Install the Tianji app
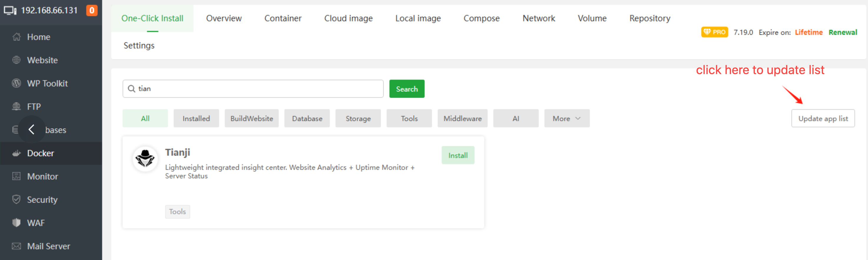This screenshot has width=868, height=260. pyautogui.click(x=458, y=155)
